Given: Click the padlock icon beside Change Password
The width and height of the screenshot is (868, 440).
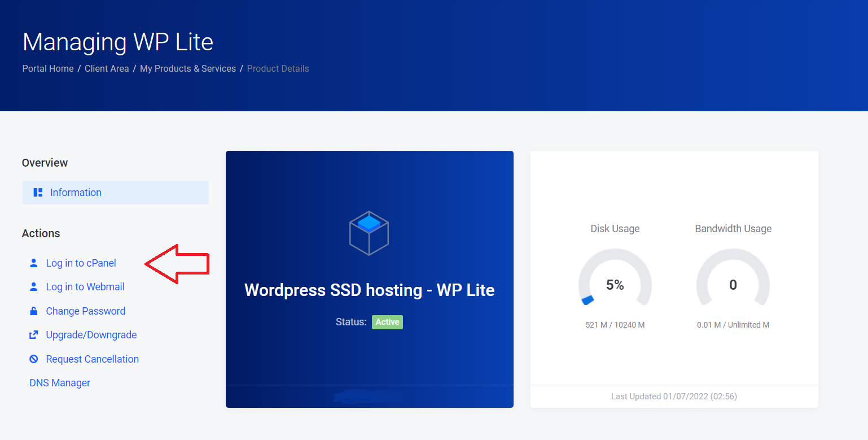Looking at the screenshot, I should pyautogui.click(x=34, y=311).
